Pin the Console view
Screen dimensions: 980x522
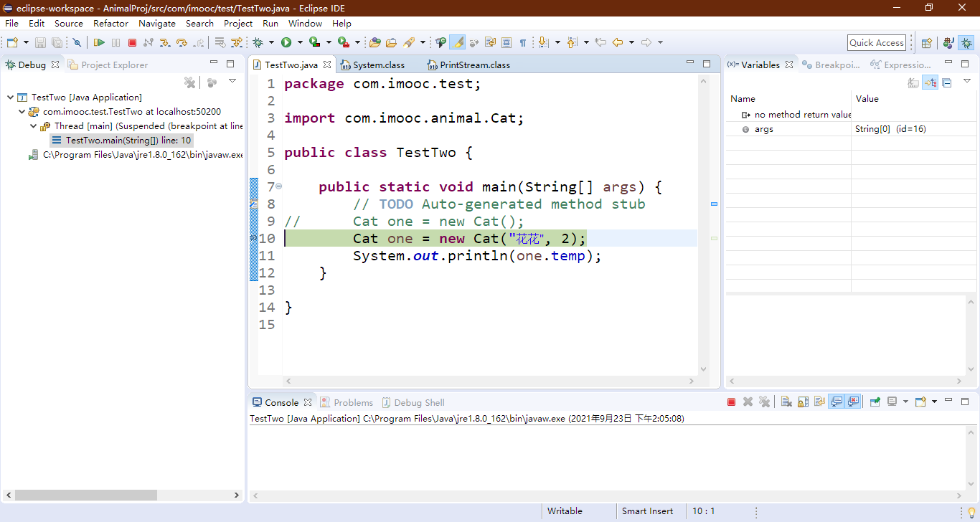click(x=875, y=402)
